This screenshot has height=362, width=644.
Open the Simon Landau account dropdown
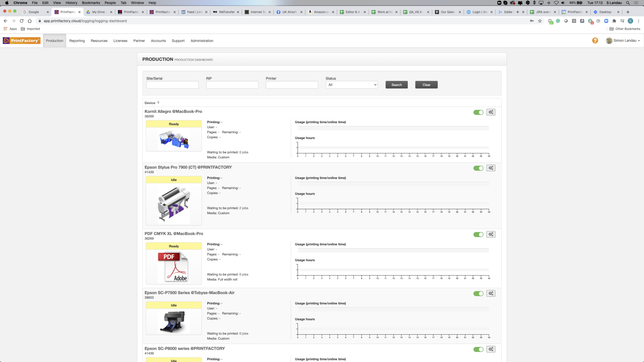tap(623, 41)
